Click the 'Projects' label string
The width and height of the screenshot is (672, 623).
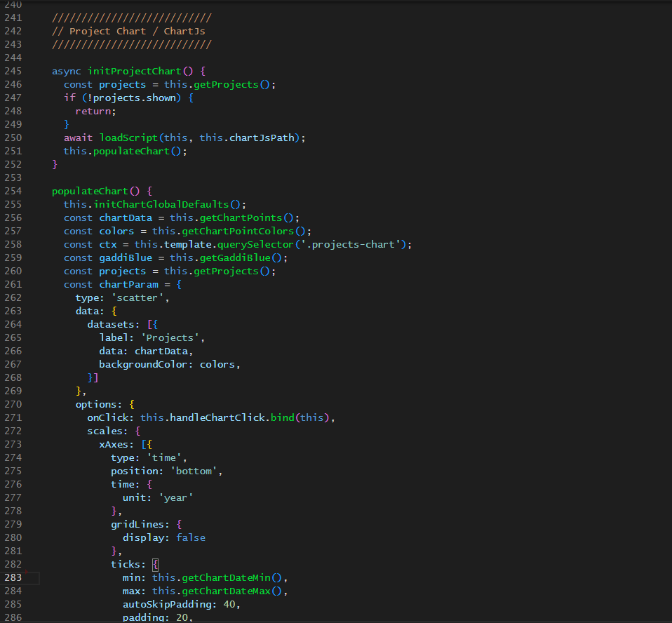[x=173, y=337]
